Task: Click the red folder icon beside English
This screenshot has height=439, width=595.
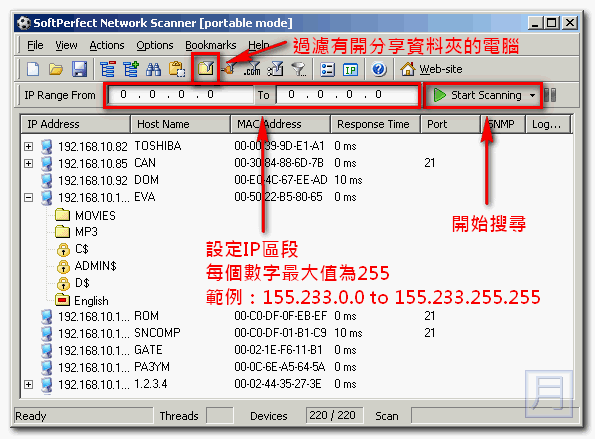Action: pos(62,300)
